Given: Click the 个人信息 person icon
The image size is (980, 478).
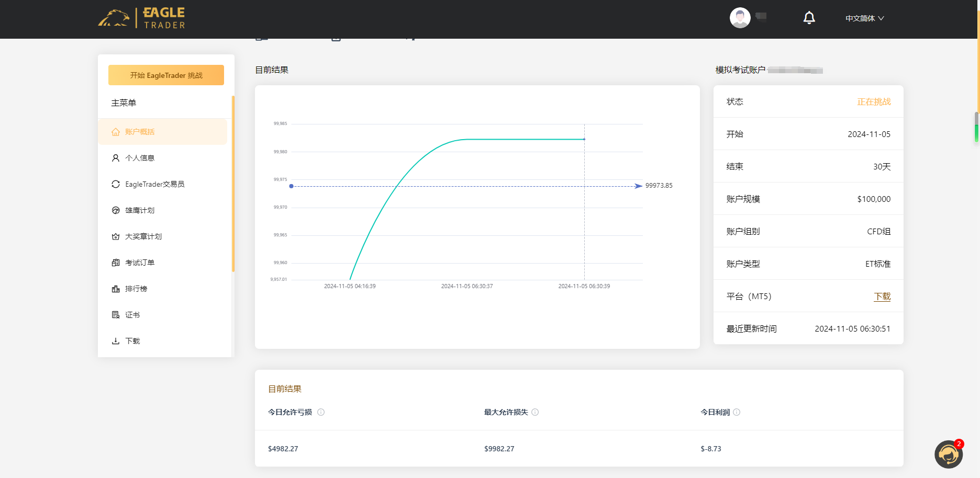Looking at the screenshot, I should (116, 157).
